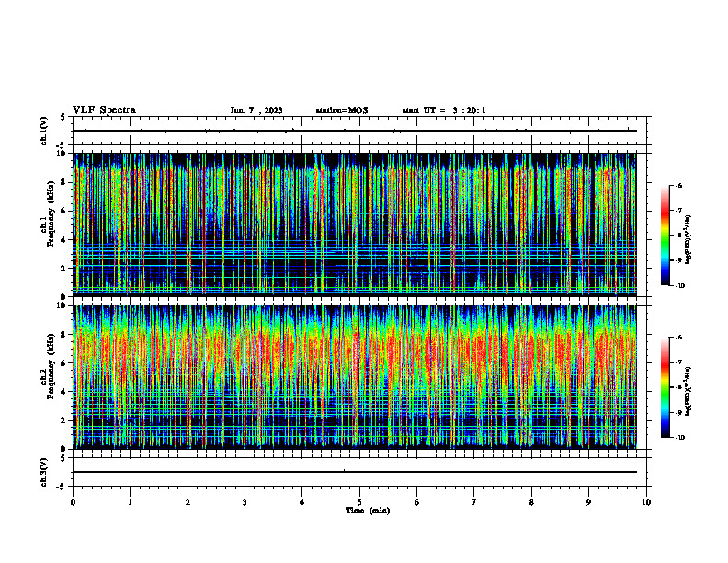Viewport: 728px width, 563px height.
Task: Click the "6" kHz tick on ch.1 spectrogram
Action: [x=63, y=211]
